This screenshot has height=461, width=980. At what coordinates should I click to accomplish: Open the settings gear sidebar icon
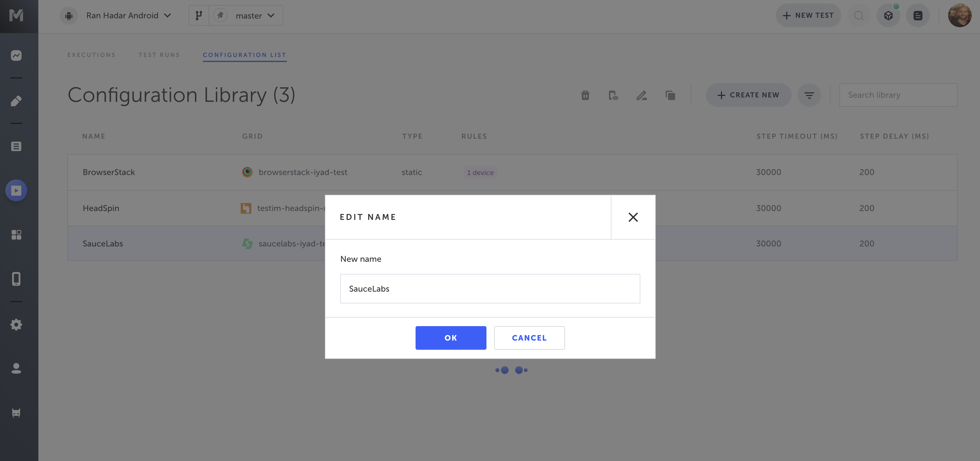tap(16, 325)
